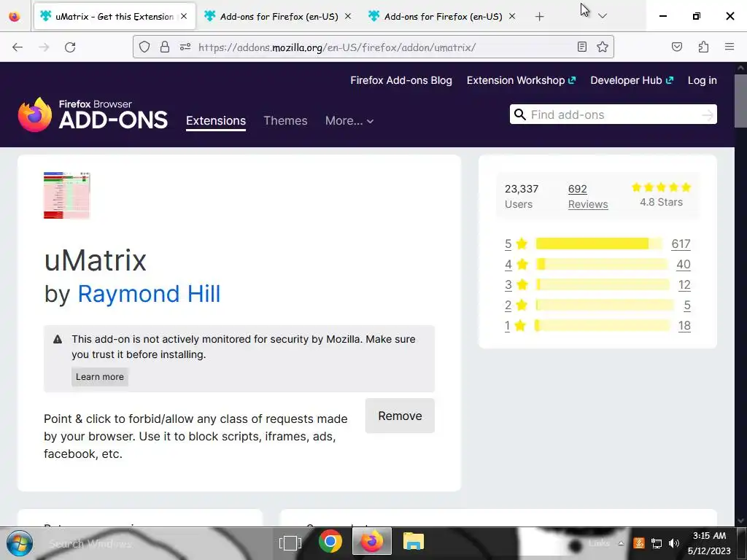Open network icon in tray
This screenshot has width=747, height=560.
point(657,543)
